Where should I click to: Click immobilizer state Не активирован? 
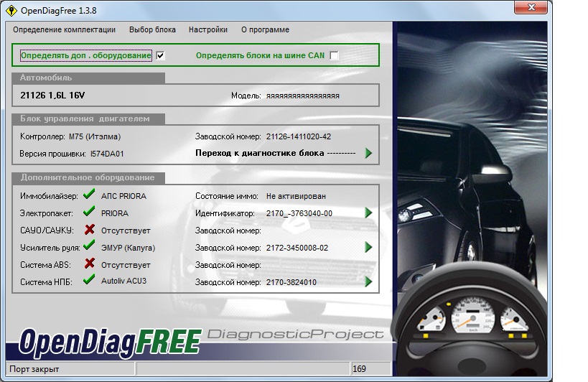[x=296, y=196]
